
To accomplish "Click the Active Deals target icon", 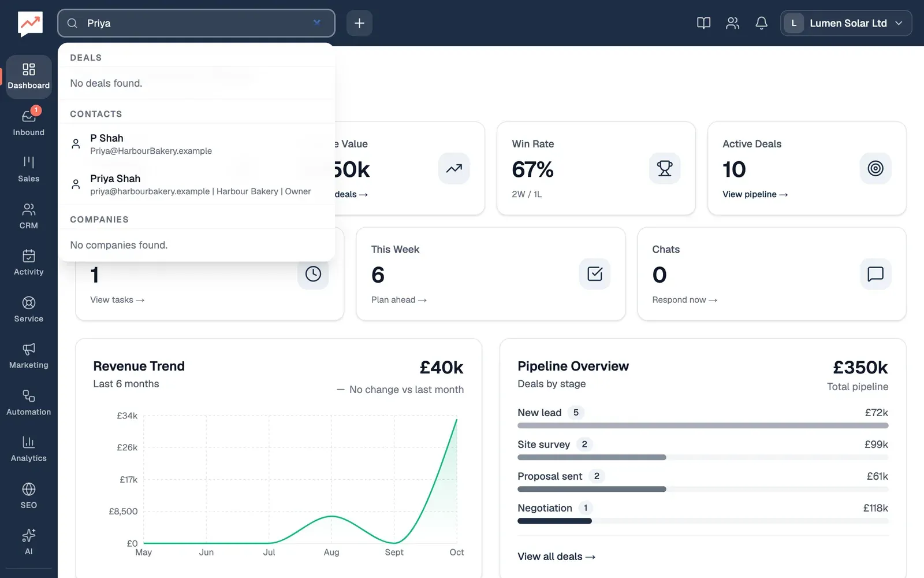I will (x=875, y=168).
